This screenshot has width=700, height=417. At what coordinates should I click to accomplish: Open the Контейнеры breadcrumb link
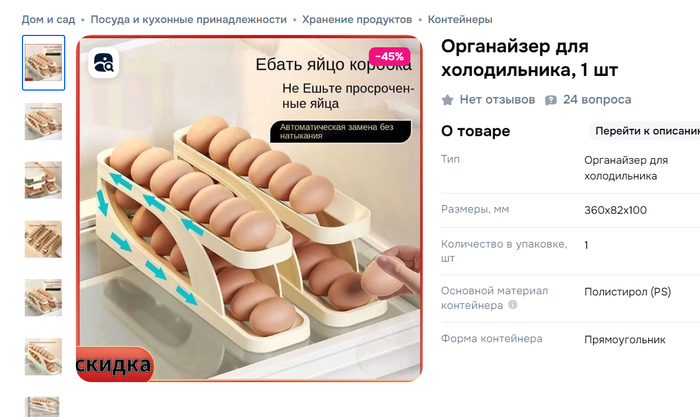pyautogui.click(x=460, y=20)
